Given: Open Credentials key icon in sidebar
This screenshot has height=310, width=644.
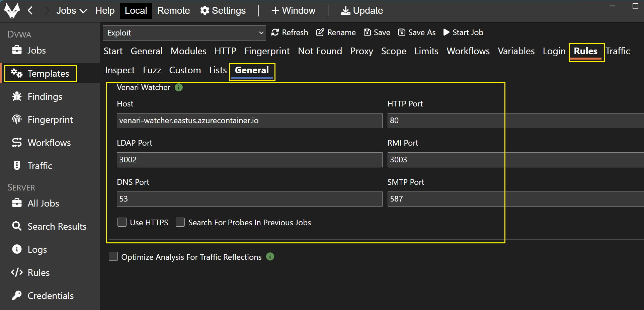Looking at the screenshot, I should click(x=17, y=295).
